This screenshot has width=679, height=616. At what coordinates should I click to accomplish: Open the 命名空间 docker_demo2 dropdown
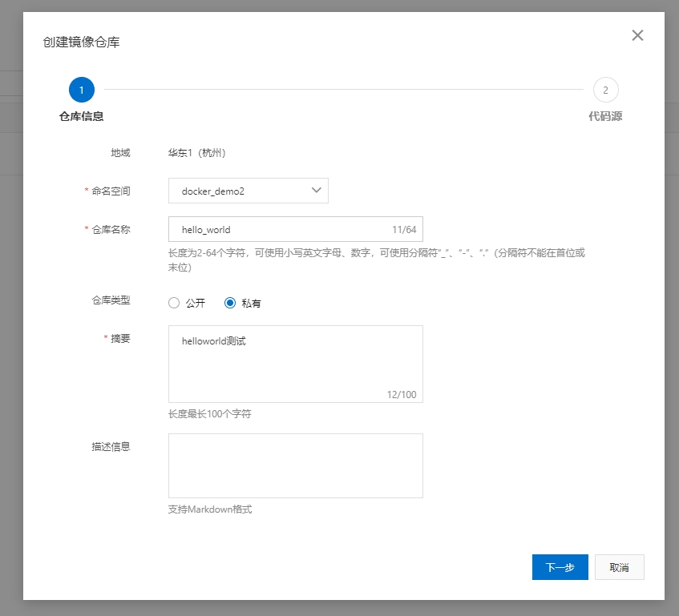tap(240, 191)
